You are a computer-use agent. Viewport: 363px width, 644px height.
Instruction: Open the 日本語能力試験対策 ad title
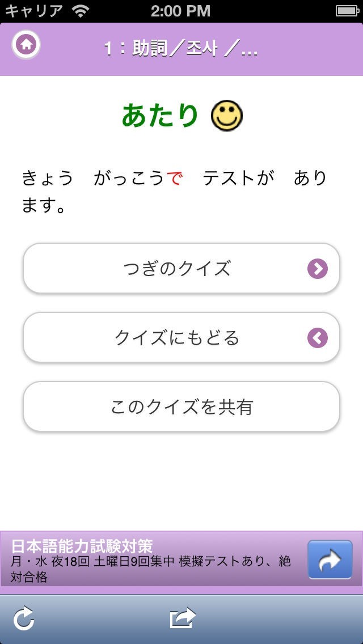point(82,546)
